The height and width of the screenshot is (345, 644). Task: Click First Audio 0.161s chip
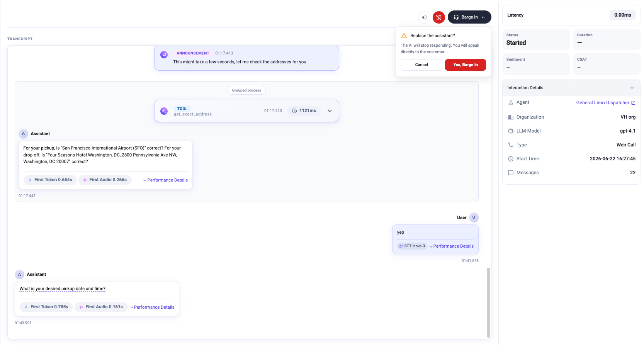tap(101, 307)
